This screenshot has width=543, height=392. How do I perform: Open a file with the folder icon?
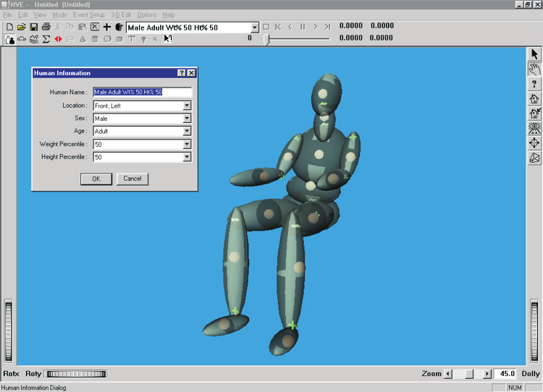point(22,27)
